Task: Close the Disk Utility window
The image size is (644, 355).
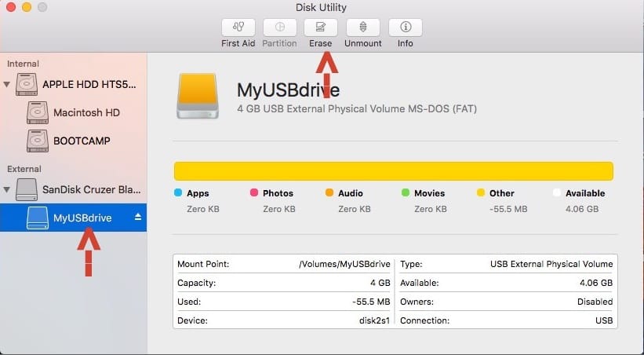Action: [11, 7]
